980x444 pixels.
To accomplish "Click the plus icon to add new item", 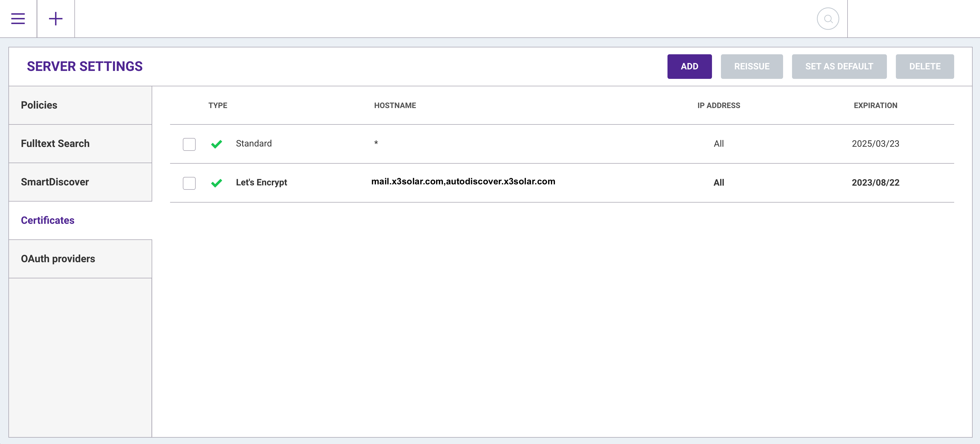I will 55,18.
